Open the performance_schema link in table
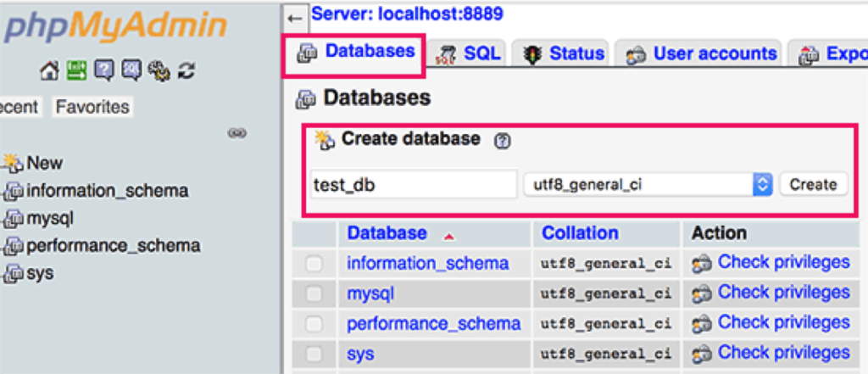868x374 pixels. 434,324
